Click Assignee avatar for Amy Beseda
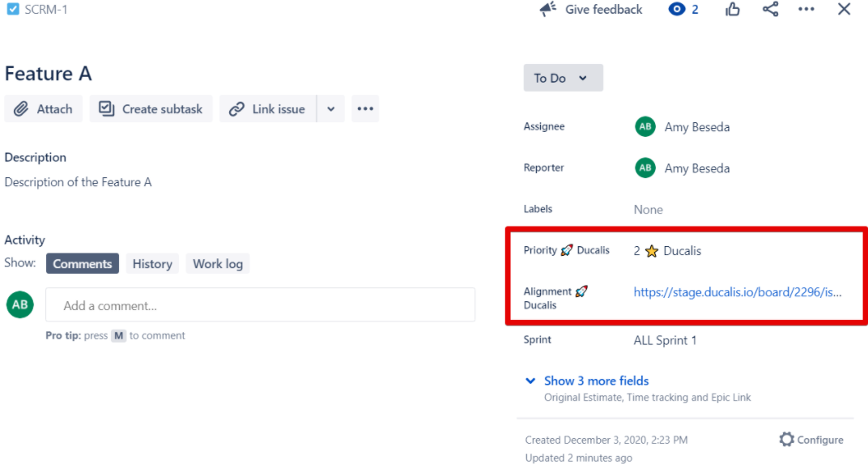The width and height of the screenshot is (868, 468). (645, 127)
